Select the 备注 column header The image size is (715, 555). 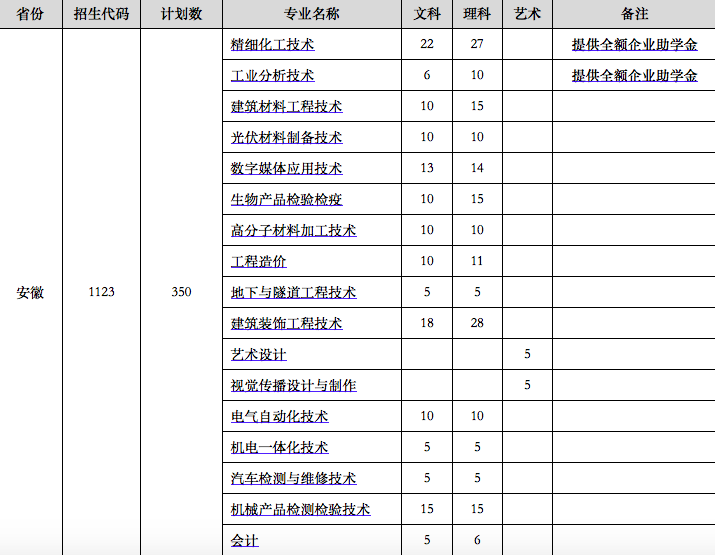pos(634,14)
